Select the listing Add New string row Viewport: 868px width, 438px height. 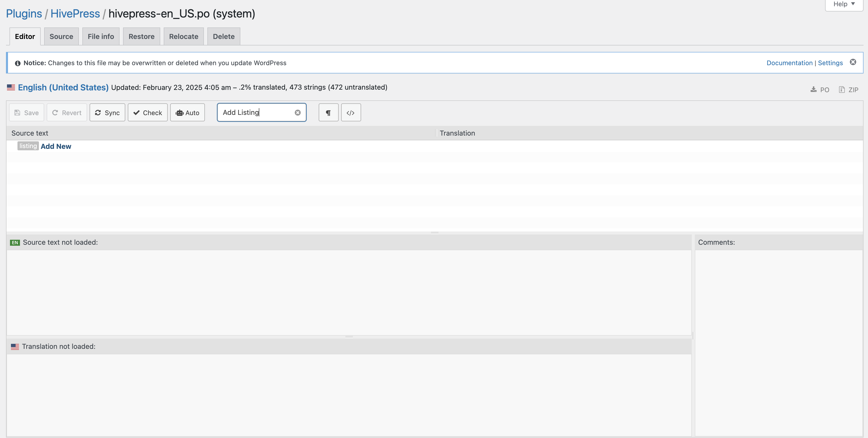click(435, 146)
